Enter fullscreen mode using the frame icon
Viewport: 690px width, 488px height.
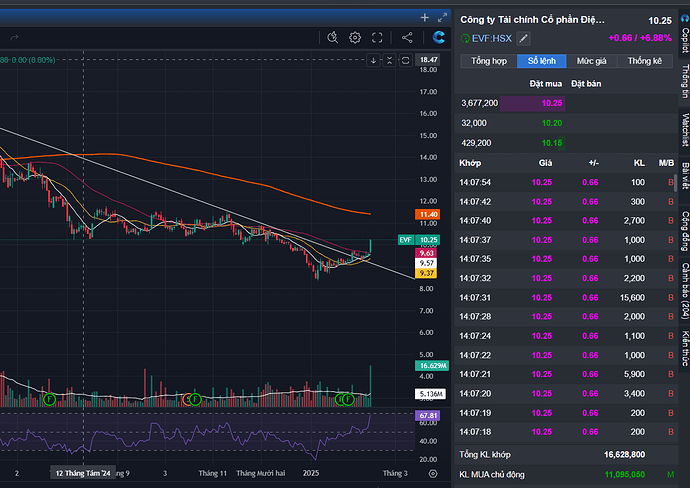click(x=379, y=38)
